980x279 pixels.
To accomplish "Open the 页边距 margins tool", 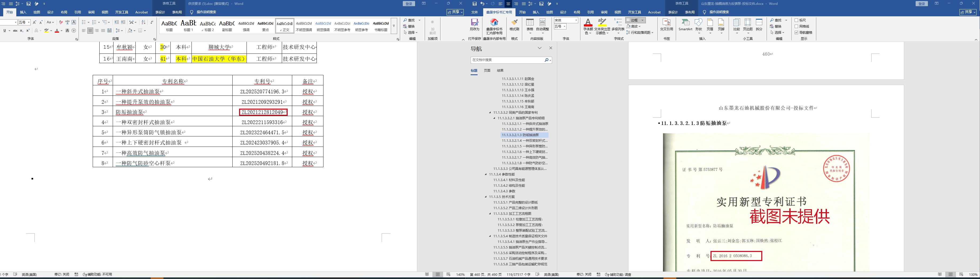I will point(748,25).
